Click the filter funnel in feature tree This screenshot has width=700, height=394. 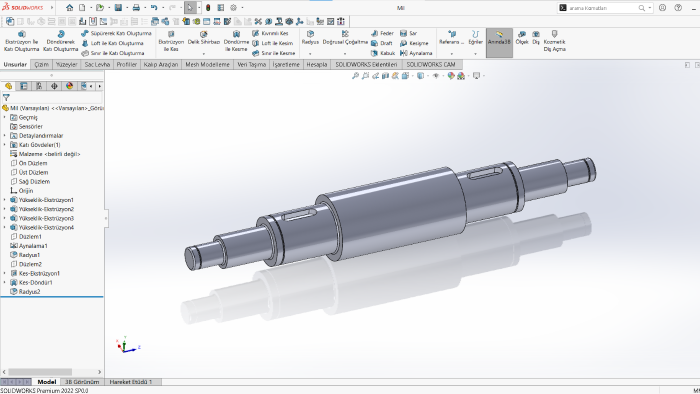pyautogui.click(x=6, y=97)
